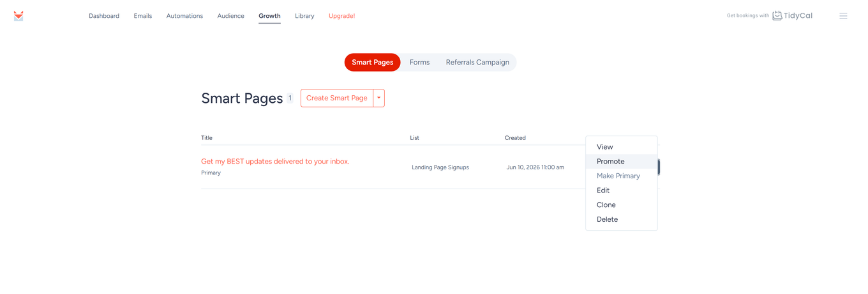Screen dimensions: 868x294
Task: Select Clone in the context menu
Action: point(622,205)
